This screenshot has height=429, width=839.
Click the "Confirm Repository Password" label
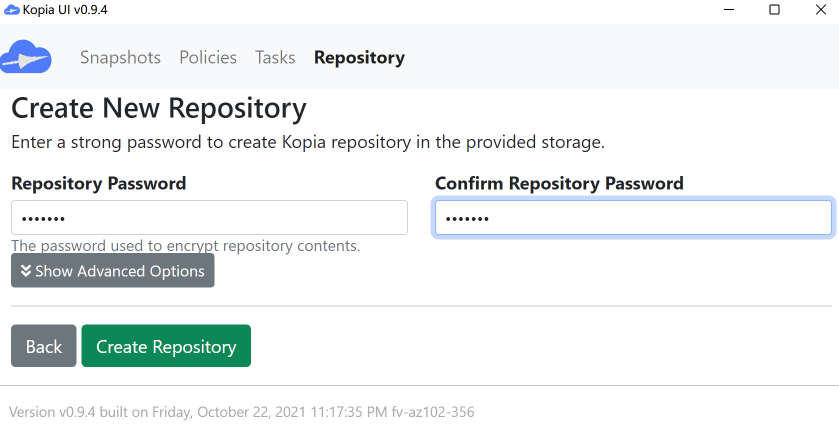tap(559, 183)
